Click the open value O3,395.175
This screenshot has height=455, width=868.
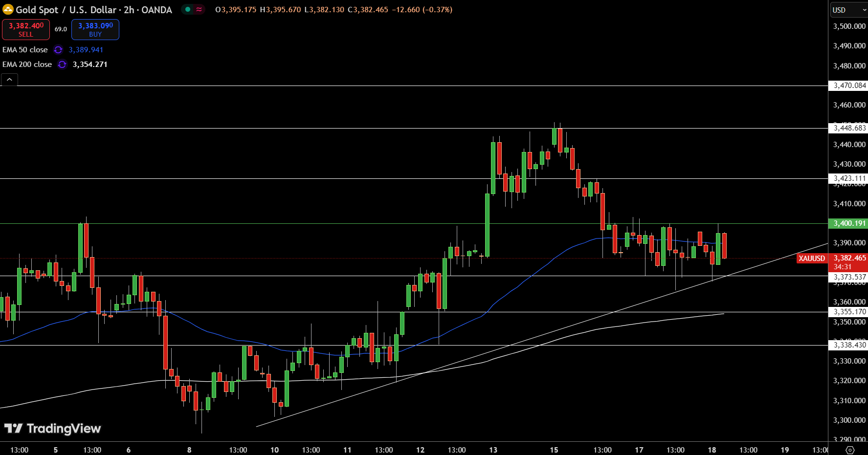pos(236,10)
